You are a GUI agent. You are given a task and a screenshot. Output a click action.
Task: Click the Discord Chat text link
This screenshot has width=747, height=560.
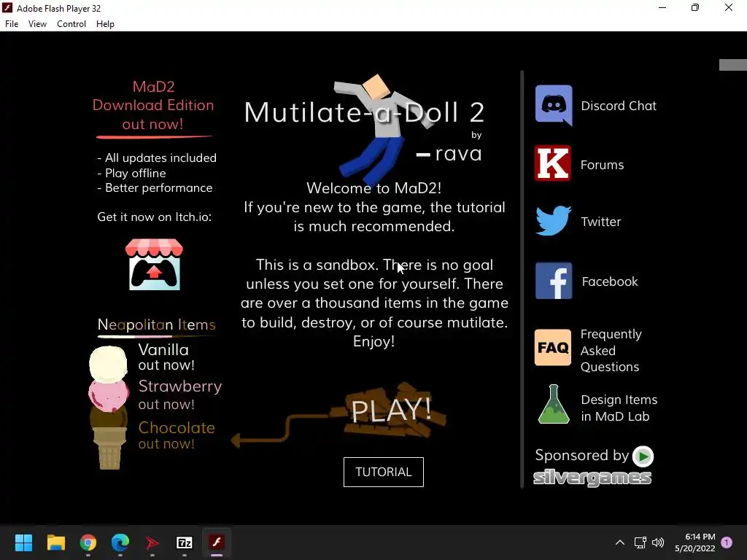pos(619,106)
